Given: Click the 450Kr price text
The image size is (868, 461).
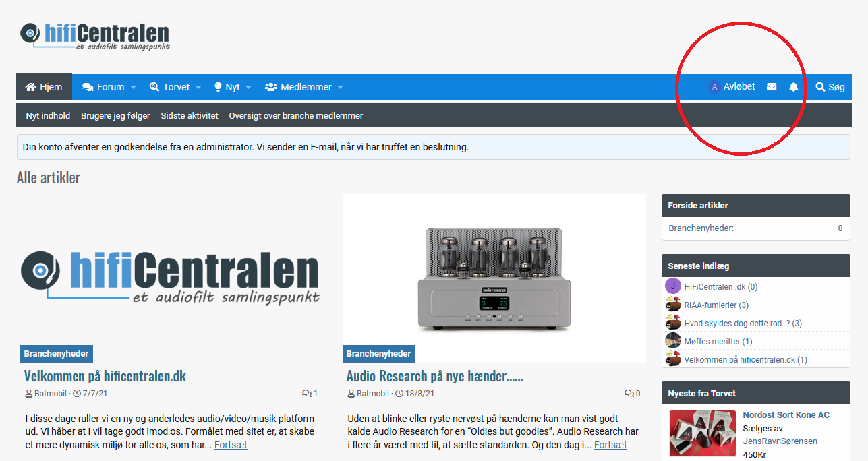Looking at the screenshot, I should tap(754, 455).
